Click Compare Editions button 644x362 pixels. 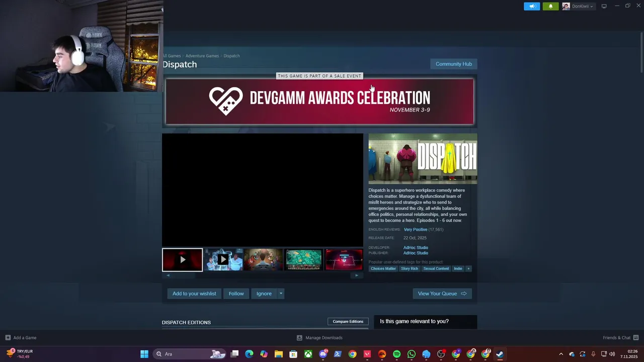tap(348, 321)
